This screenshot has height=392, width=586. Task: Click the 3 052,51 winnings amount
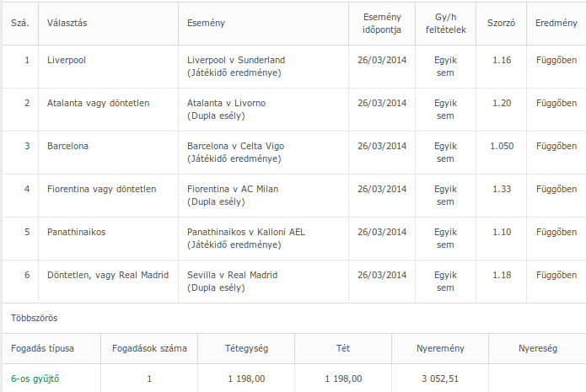click(438, 379)
